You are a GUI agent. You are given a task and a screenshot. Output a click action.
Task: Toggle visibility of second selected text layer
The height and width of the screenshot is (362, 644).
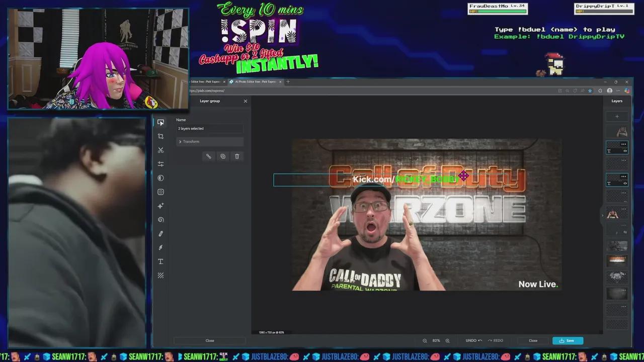point(625,184)
